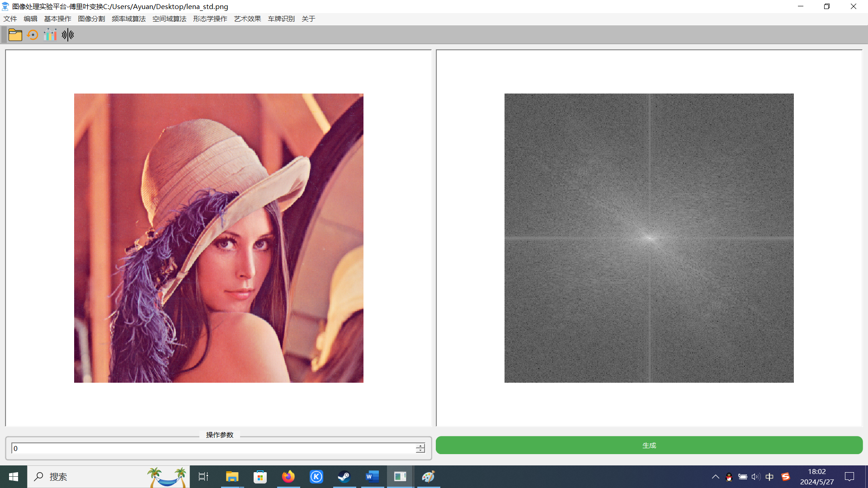This screenshot has height=488, width=868.
Task: Open File Explorer from the taskbar
Action: (x=232, y=476)
